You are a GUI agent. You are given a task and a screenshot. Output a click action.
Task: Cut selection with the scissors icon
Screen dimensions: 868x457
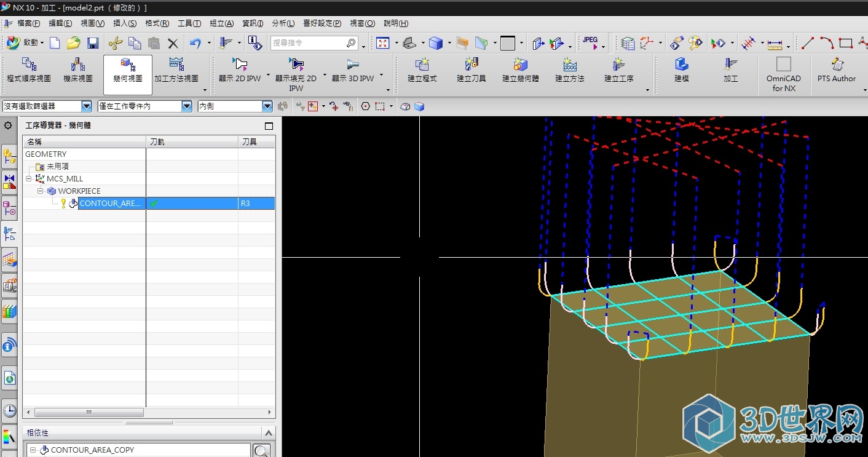[115, 43]
